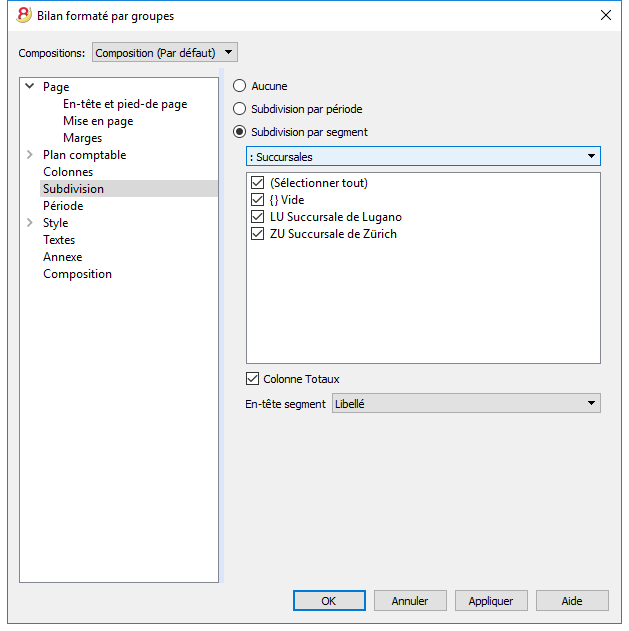This screenshot has height=631, width=629.
Task: Disable the Colonne Totaux checkbox
Action: coord(252,379)
